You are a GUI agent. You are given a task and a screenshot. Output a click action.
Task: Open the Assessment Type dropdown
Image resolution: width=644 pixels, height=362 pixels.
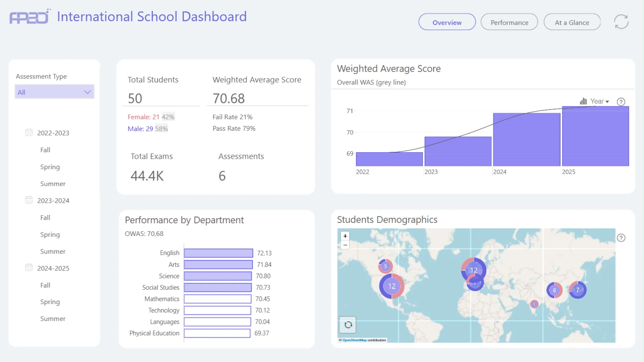(x=54, y=92)
